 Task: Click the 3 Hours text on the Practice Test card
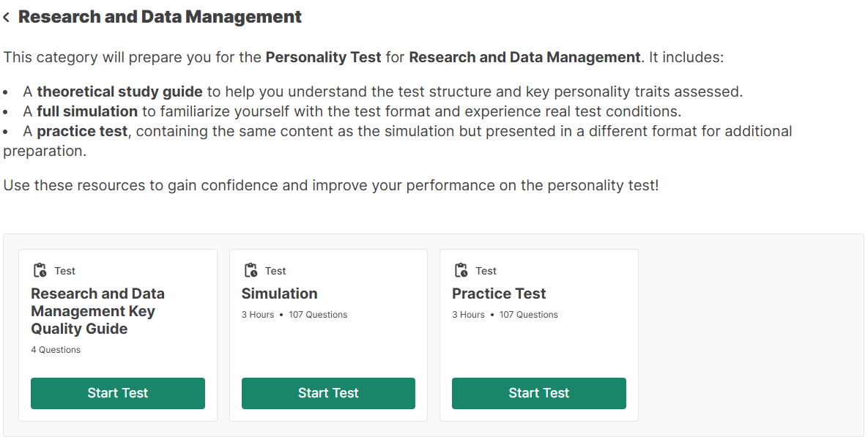click(468, 315)
